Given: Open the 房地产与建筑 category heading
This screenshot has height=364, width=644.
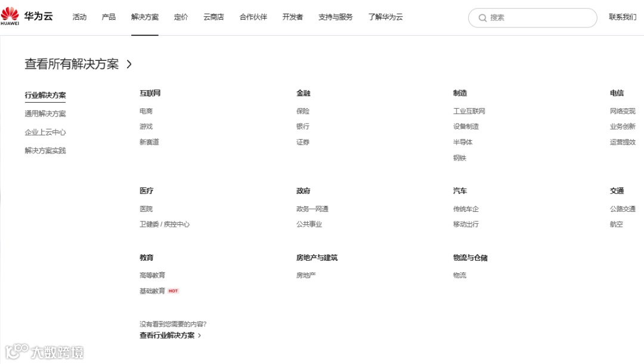Looking at the screenshot, I should pyautogui.click(x=317, y=258).
